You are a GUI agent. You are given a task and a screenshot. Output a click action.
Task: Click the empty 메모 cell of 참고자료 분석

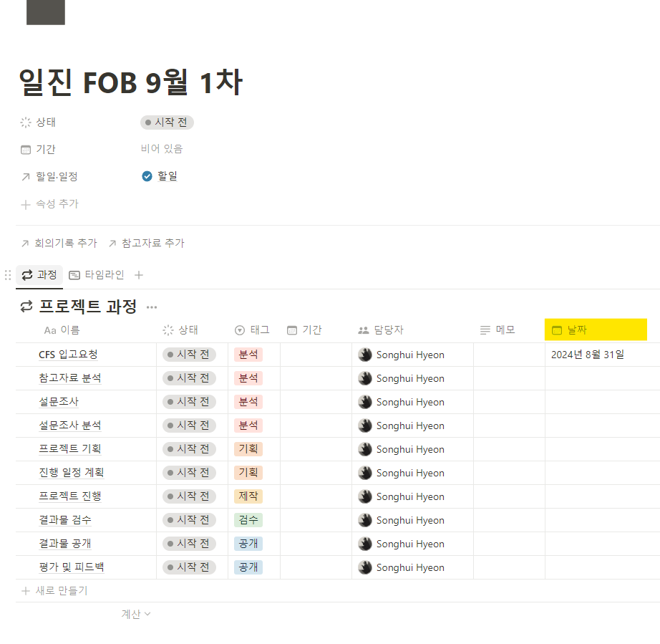coord(509,378)
